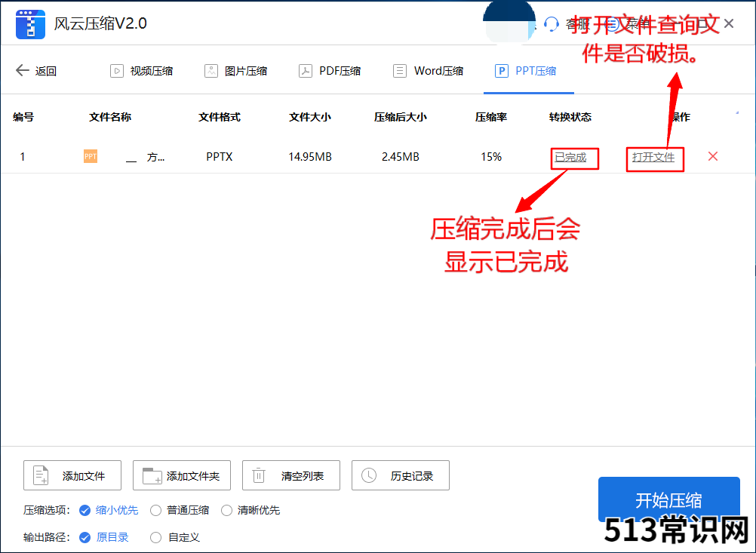
Task: Clear the list with 清空列表 button
Action: click(291, 475)
